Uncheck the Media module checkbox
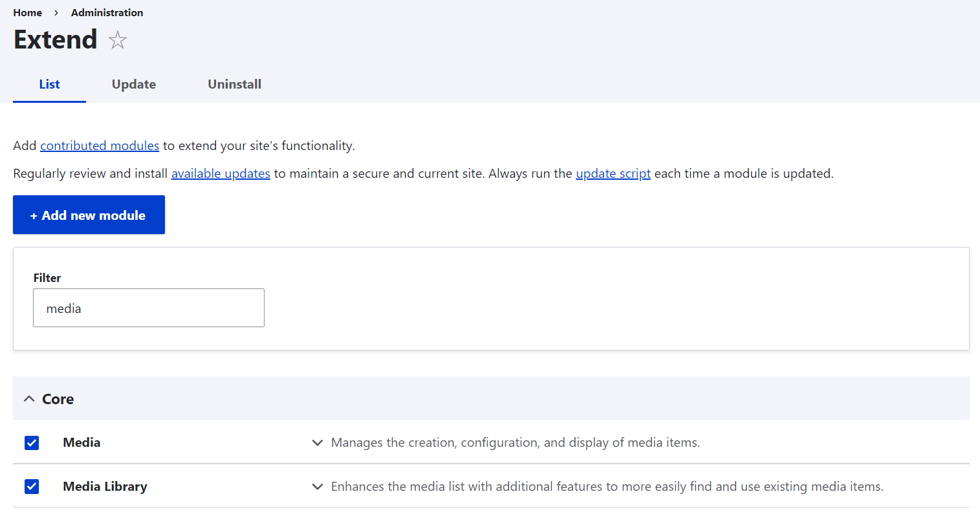Image resolution: width=980 pixels, height=516 pixels. coord(32,443)
